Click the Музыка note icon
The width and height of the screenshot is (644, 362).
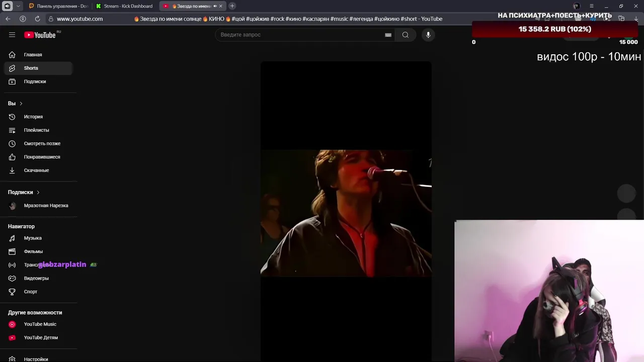coord(12,238)
